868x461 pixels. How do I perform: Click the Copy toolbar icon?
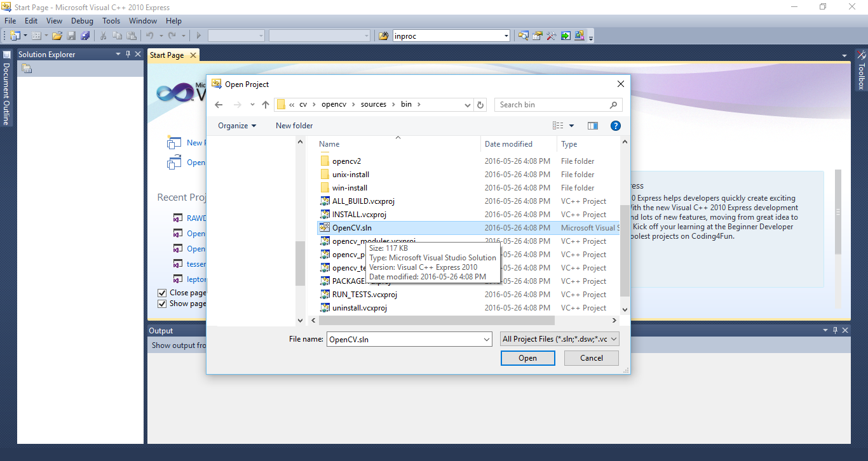point(117,36)
